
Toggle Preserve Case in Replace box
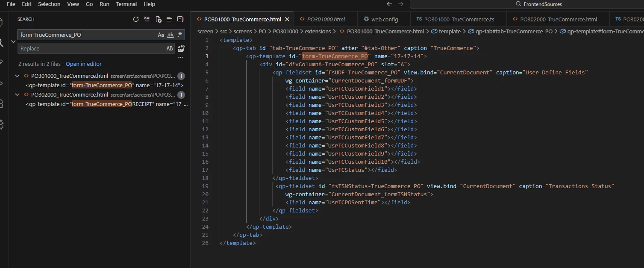tap(170, 48)
